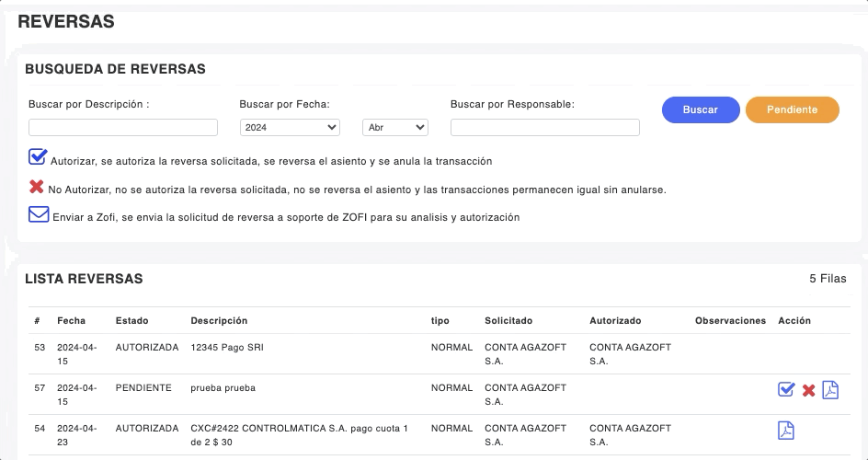Screen dimensions: 868x460
Task: Focus the Buscar por Responsable field
Action: (x=544, y=128)
